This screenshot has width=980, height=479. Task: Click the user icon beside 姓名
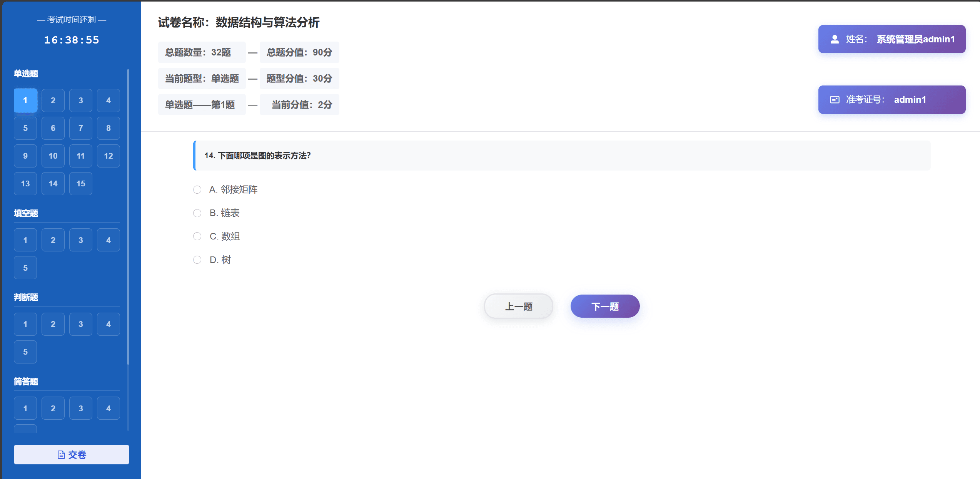coord(835,39)
